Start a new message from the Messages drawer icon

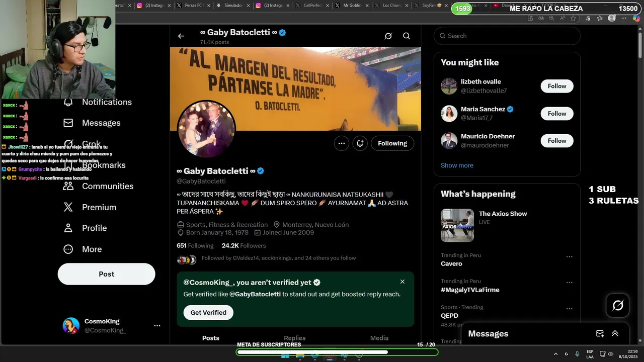click(600, 333)
